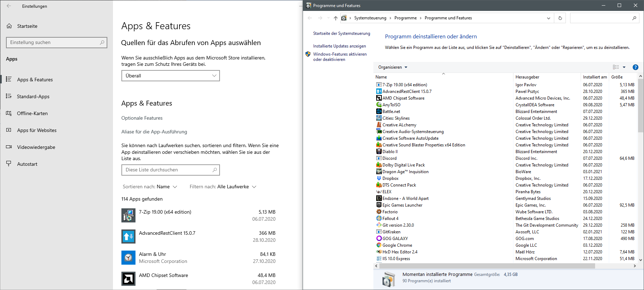Select Creative ALchemy icon in list
Image resolution: width=644 pixels, height=290 pixels.
(x=379, y=125)
